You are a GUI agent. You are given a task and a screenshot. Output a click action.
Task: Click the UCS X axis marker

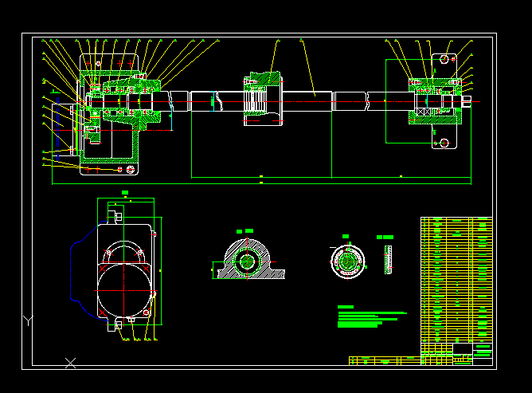tap(70, 364)
